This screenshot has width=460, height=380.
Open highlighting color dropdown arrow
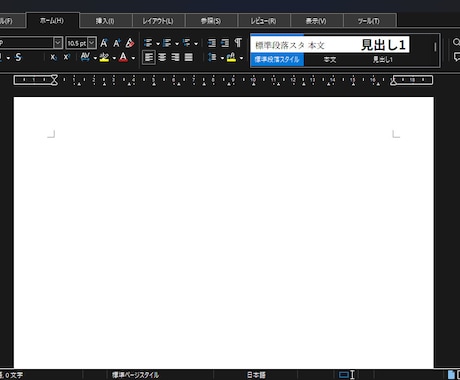[x=114, y=58]
